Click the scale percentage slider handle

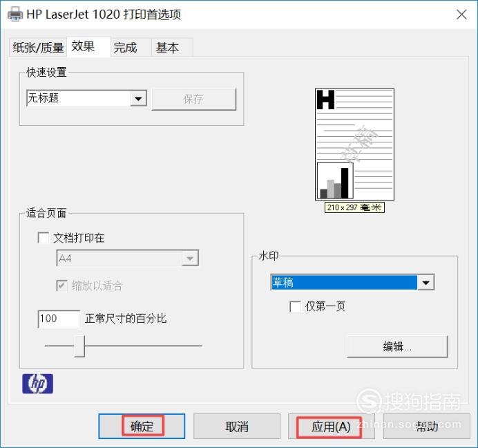click(79, 346)
